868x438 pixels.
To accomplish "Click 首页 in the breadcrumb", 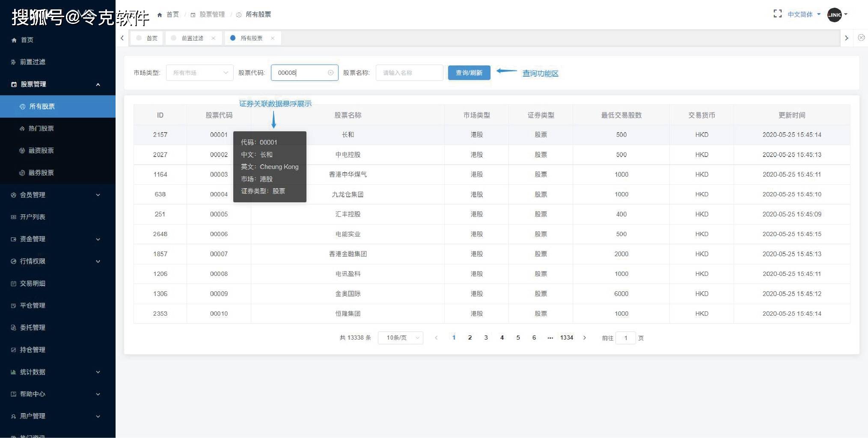I will click(x=172, y=15).
